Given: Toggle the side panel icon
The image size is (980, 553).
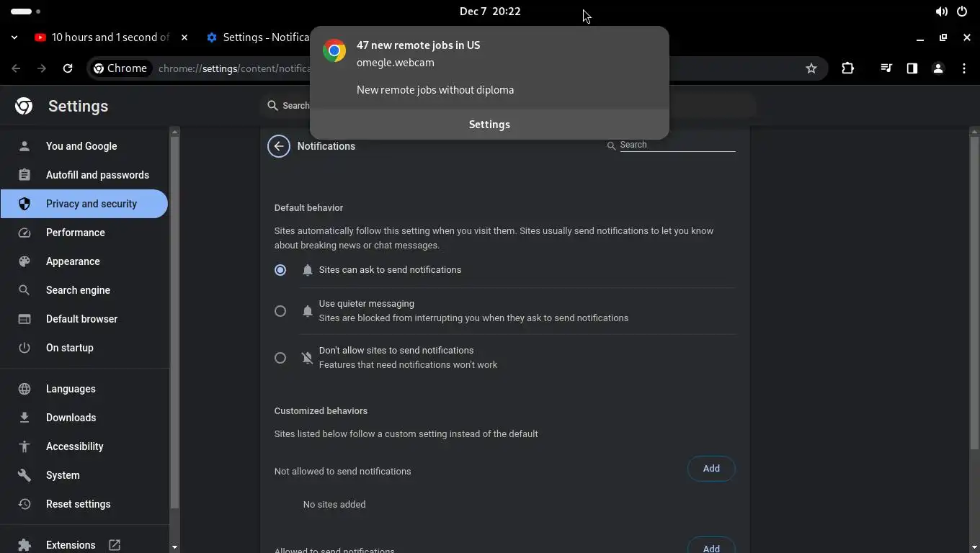Looking at the screenshot, I should [912, 68].
